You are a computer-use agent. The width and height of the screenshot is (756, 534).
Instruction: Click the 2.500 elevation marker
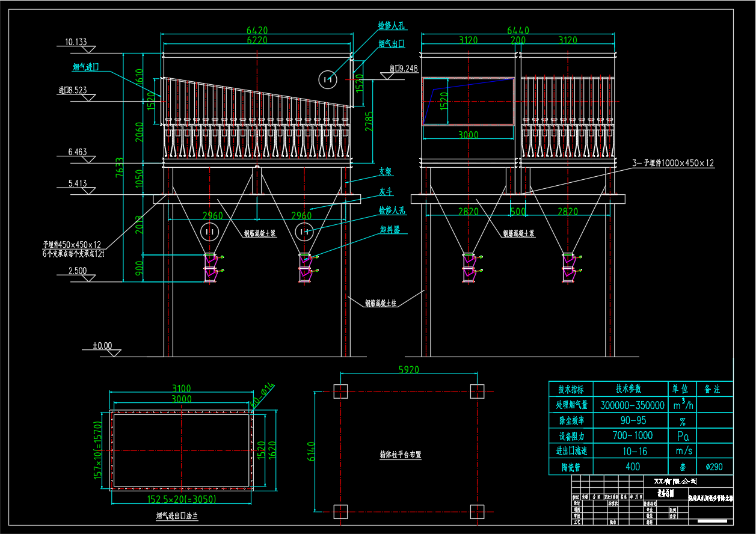tap(76, 271)
